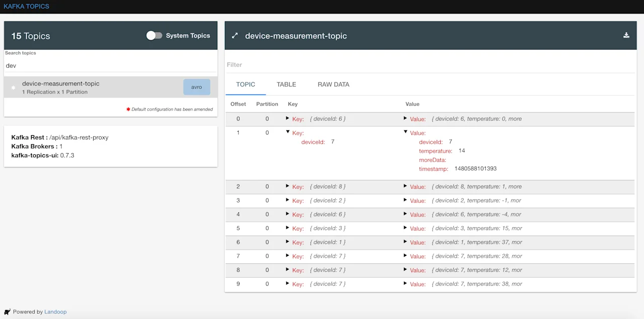This screenshot has width=644, height=319.
Task: Click the expand fullscreen arrows icon
Action: [234, 36]
